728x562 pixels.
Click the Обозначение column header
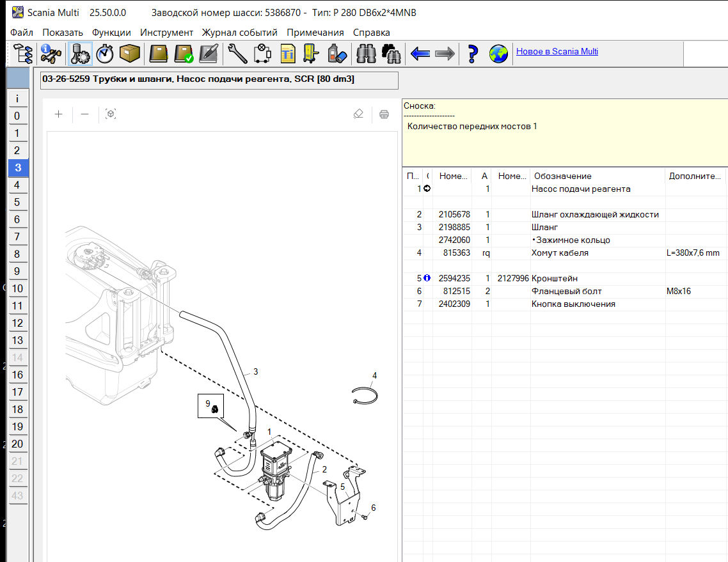[597, 176]
